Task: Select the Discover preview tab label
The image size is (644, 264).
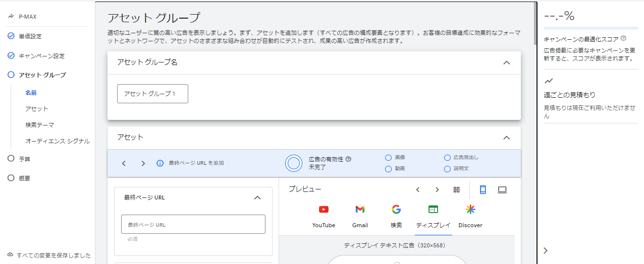Action: [x=470, y=225]
